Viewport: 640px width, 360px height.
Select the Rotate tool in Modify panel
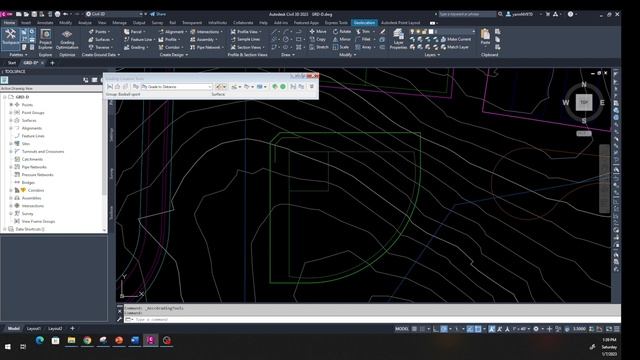342,31
